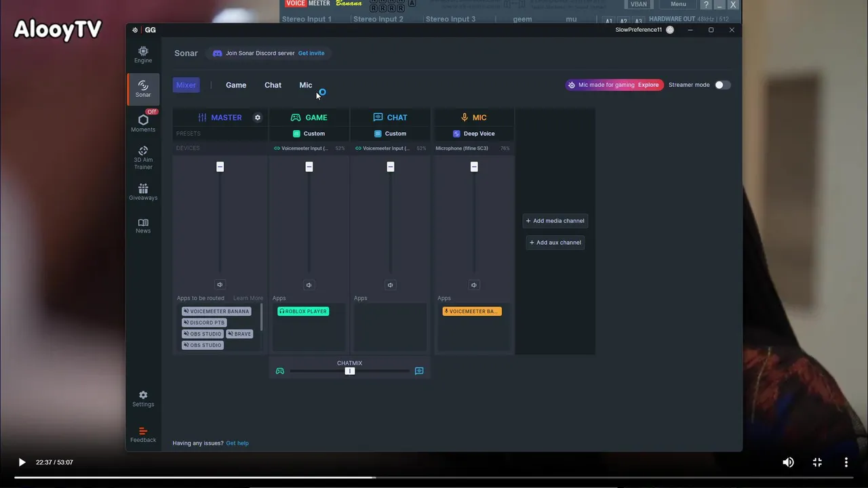This screenshot has height=488, width=868.
Task: Open Master channel settings gear
Action: (x=258, y=117)
